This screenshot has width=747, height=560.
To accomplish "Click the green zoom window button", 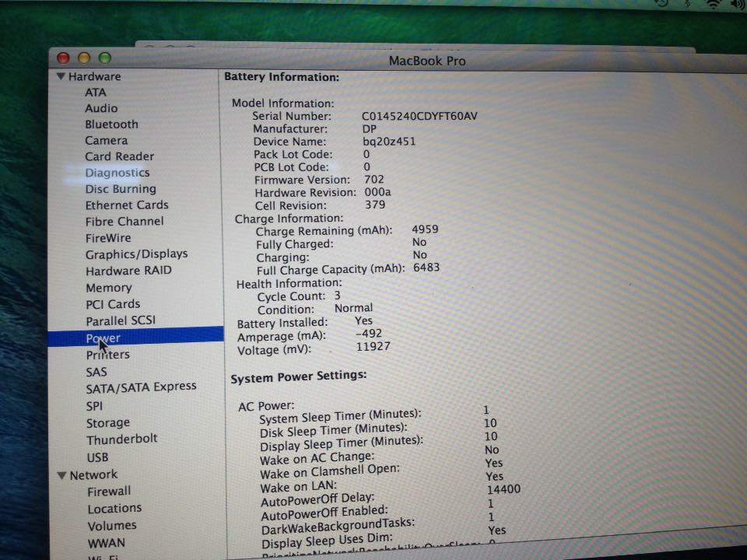I will pyautogui.click(x=104, y=58).
